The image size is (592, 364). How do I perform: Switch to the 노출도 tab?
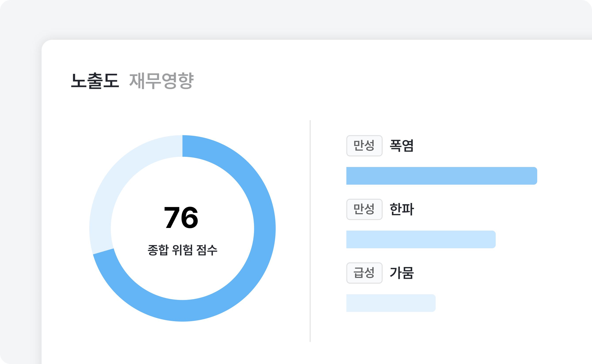(95, 81)
